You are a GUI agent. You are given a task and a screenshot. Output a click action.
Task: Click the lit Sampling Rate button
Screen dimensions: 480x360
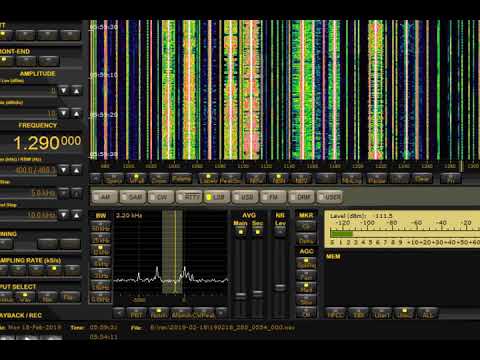[54, 270]
